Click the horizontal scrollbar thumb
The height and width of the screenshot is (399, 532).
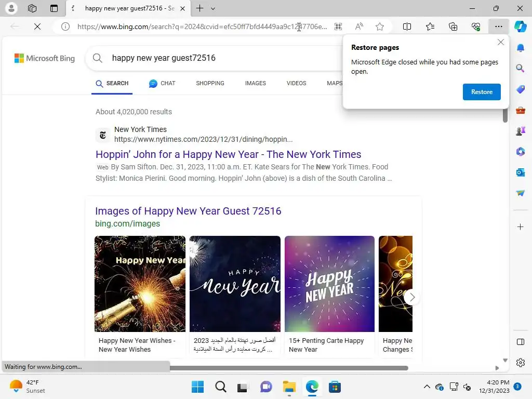tap(289, 368)
